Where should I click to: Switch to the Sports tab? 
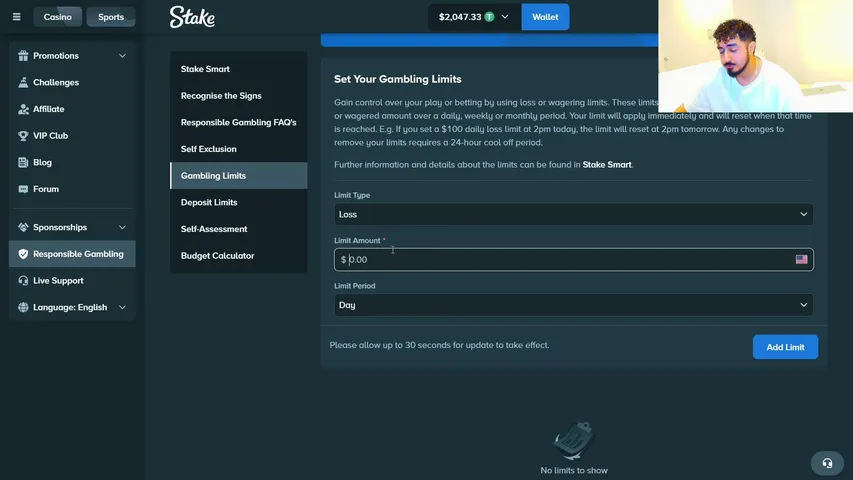click(111, 17)
